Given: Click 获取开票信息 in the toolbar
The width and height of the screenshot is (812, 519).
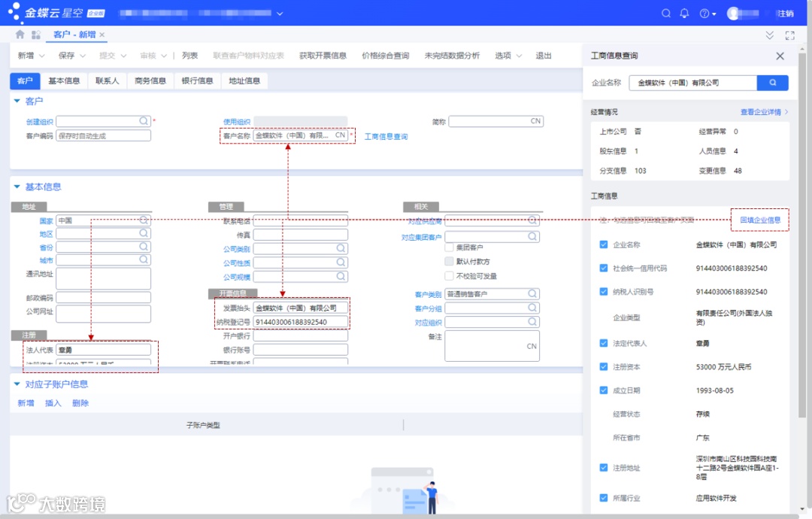Looking at the screenshot, I should click(323, 56).
